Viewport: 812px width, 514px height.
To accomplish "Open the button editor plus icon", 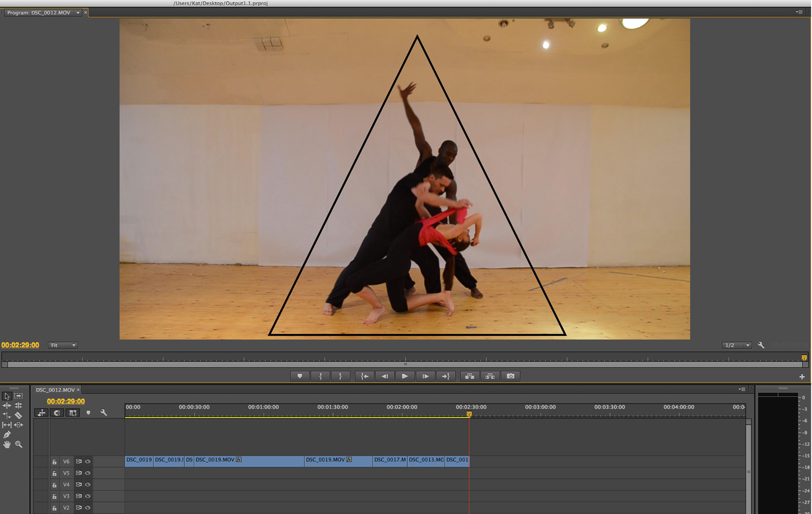I will (x=802, y=377).
